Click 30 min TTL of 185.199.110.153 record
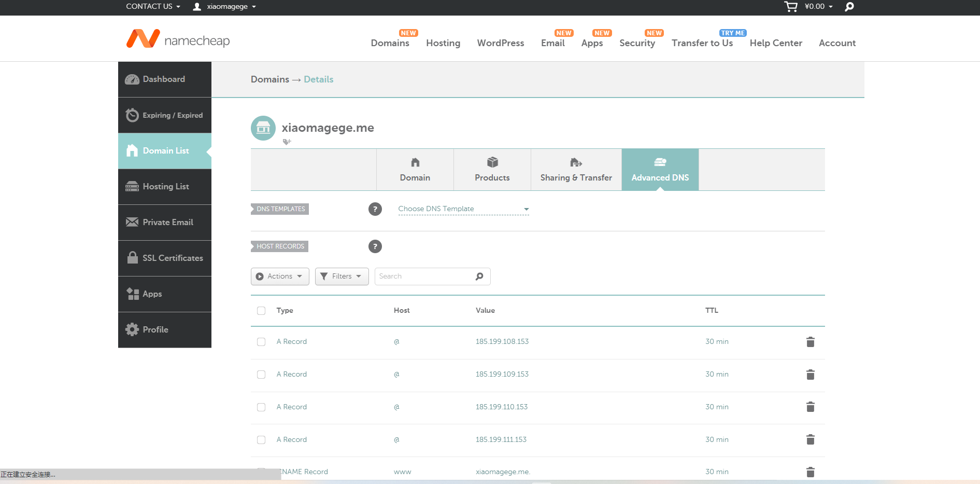This screenshot has height=484, width=980. tap(717, 407)
